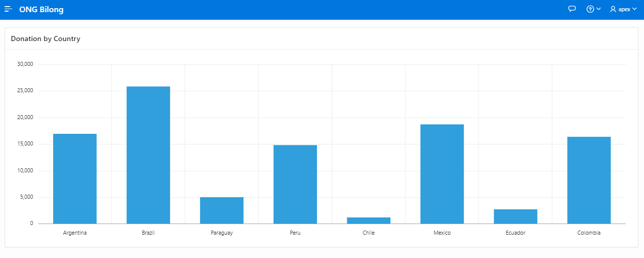Screen dimensions: 644x258
Task: Click the Mexico axis label
Action: pyautogui.click(x=442, y=233)
